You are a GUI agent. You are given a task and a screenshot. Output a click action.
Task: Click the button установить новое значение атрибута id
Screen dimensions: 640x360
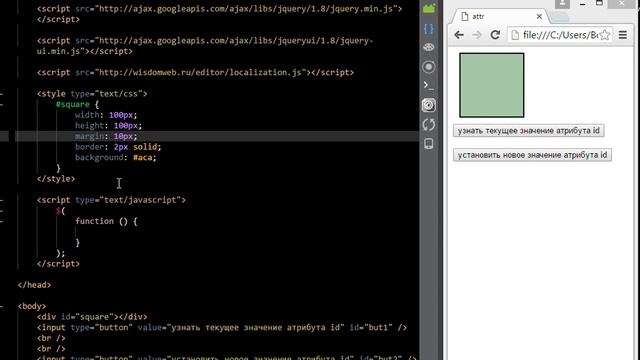tap(532, 155)
